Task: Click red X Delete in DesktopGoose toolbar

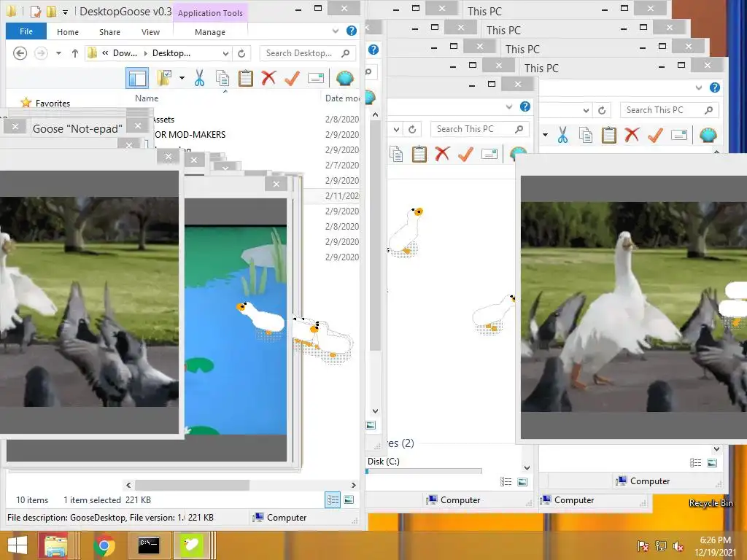Action: click(x=268, y=77)
